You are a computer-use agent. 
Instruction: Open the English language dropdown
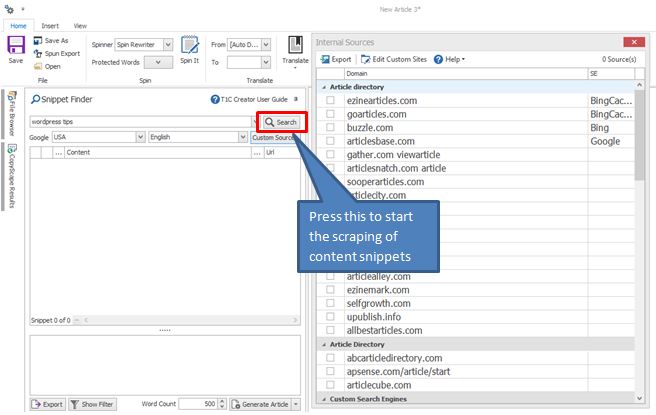point(243,137)
